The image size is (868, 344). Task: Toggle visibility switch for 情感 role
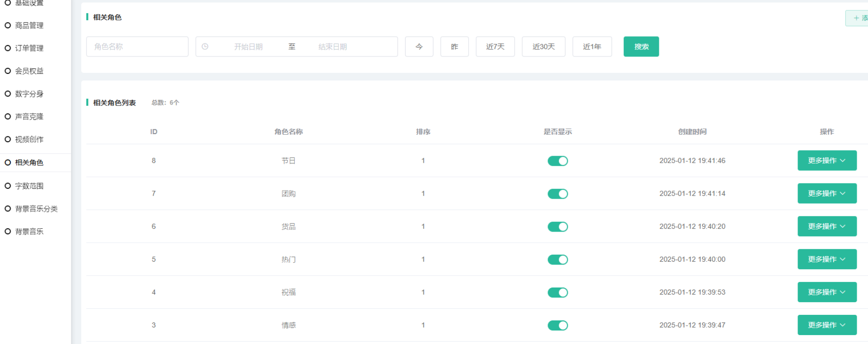[557, 326]
